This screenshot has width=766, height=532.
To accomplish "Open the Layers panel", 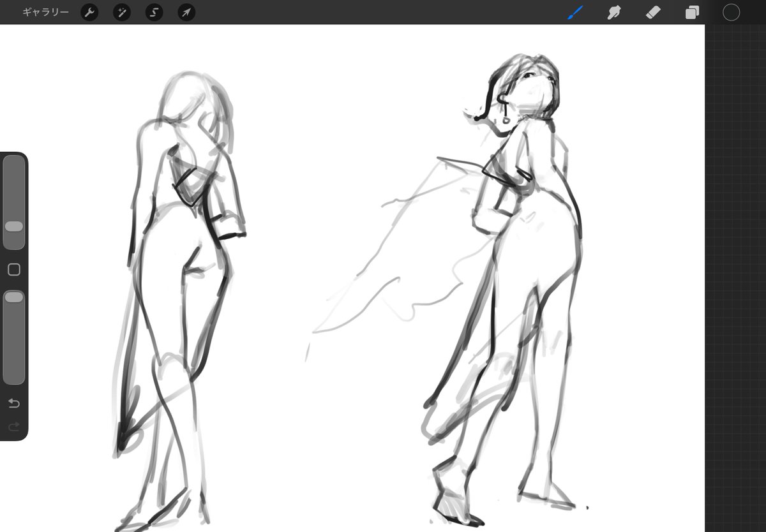I will pos(692,13).
